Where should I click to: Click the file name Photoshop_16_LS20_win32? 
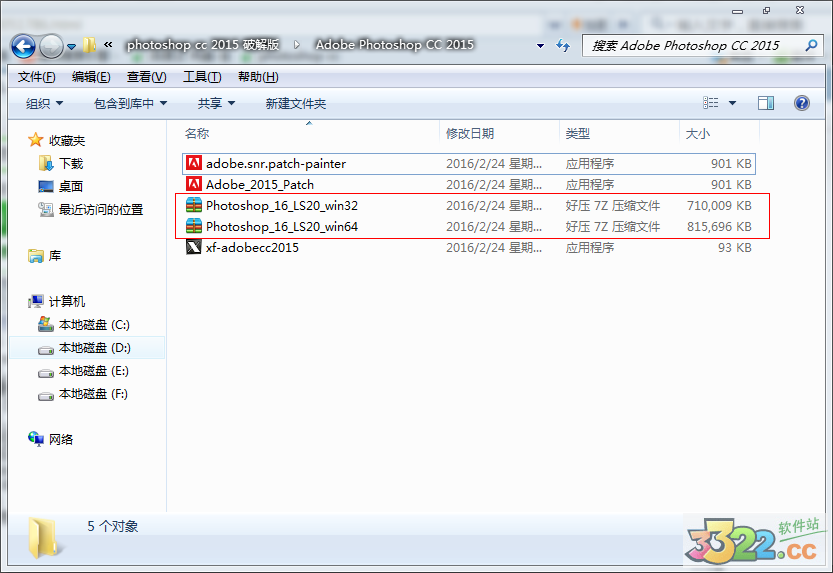click(x=282, y=206)
